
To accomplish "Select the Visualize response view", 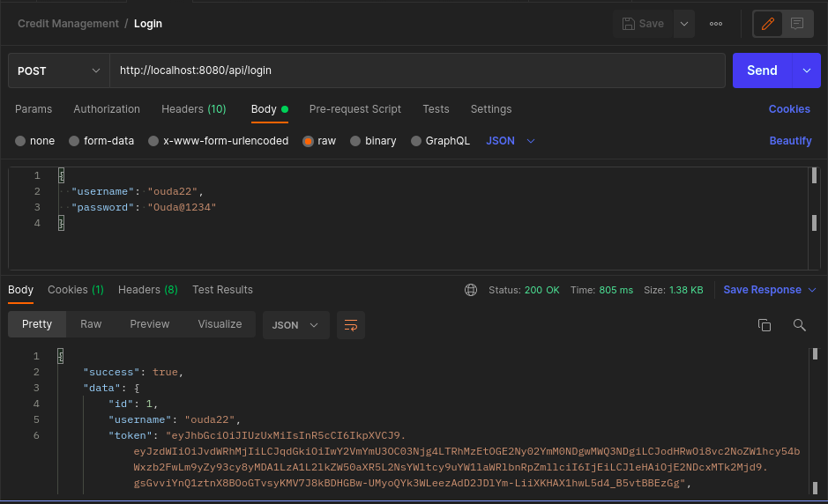I will 220,324.
